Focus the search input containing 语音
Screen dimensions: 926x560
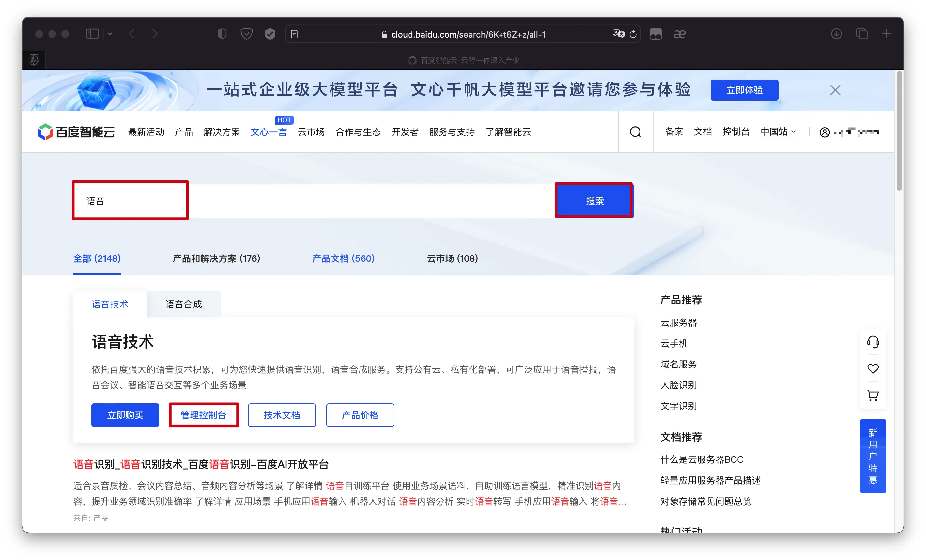pyautogui.click(x=314, y=201)
